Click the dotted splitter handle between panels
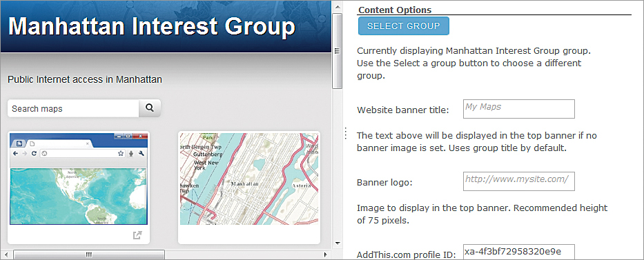The width and height of the screenshot is (644, 260). pyautogui.click(x=346, y=133)
